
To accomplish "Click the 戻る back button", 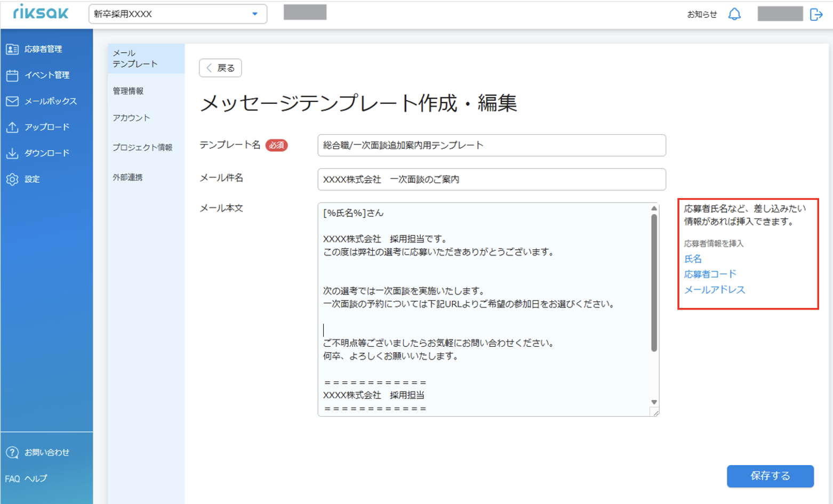I will click(220, 68).
